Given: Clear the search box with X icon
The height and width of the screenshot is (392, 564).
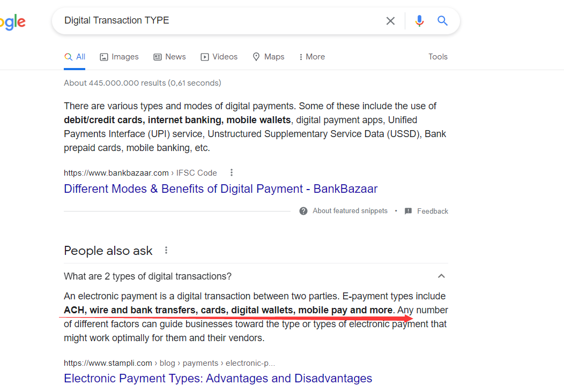Looking at the screenshot, I should 390,21.
